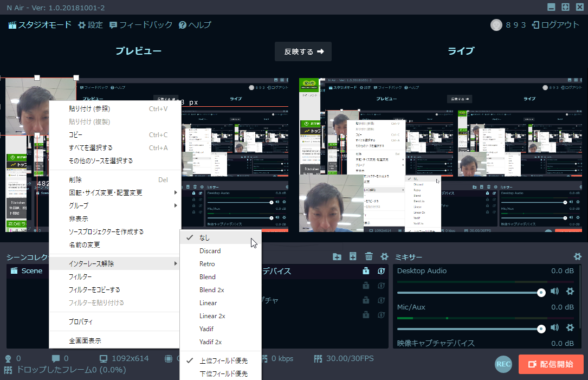Mute the Mic/Aux speaker icon
Viewport: 588px width, 380px height.
[554, 328]
